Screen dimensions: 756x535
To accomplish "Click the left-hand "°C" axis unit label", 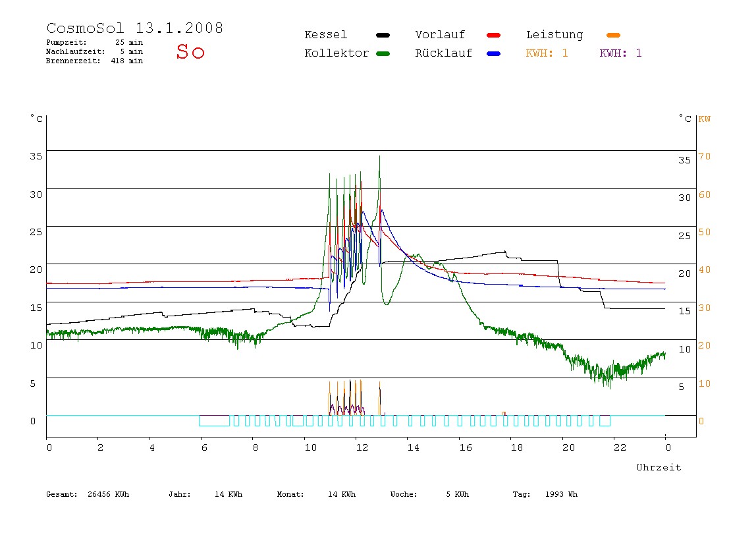I will click(37, 118).
